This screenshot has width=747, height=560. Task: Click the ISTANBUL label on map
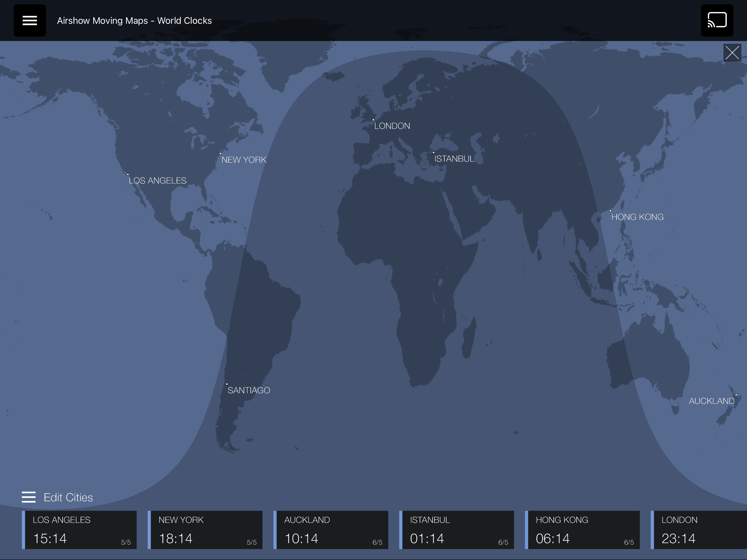[454, 159]
